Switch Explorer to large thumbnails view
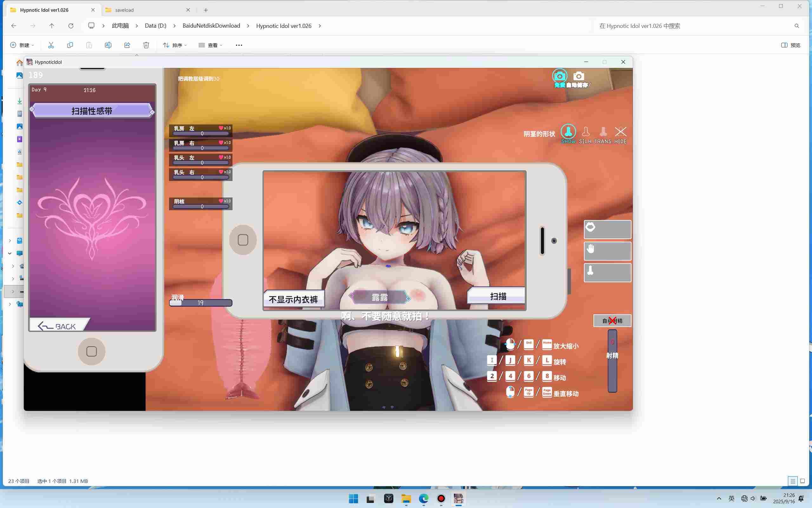 tap(802, 481)
